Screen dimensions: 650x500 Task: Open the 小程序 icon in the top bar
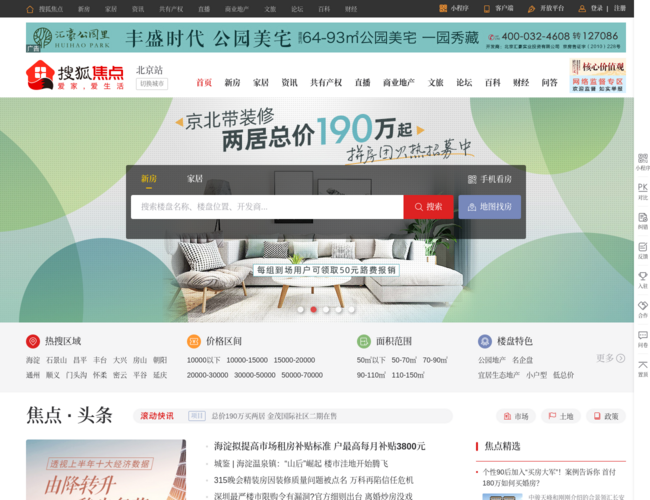click(x=443, y=8)
